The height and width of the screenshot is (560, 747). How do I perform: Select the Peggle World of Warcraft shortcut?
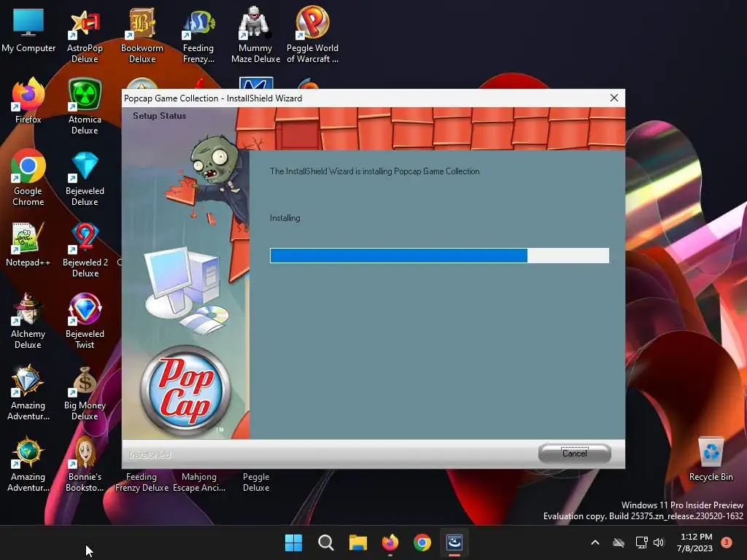(312, 34)
